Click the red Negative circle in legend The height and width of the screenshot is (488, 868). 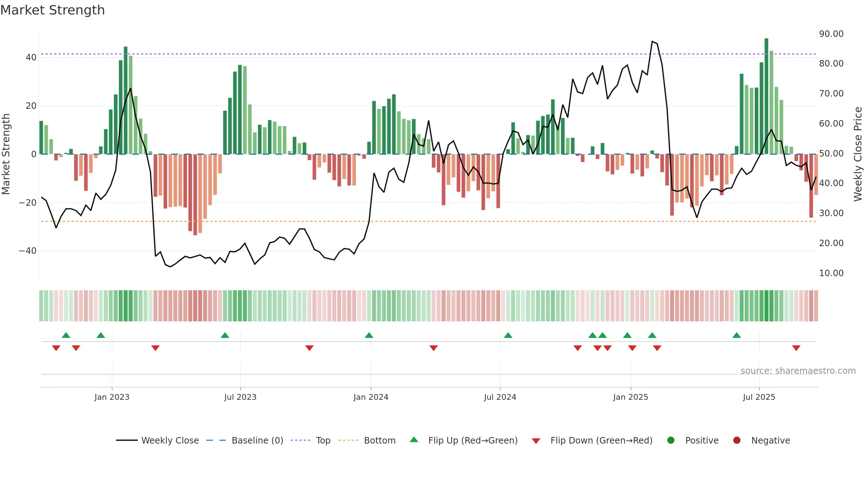tap(737, 440)
